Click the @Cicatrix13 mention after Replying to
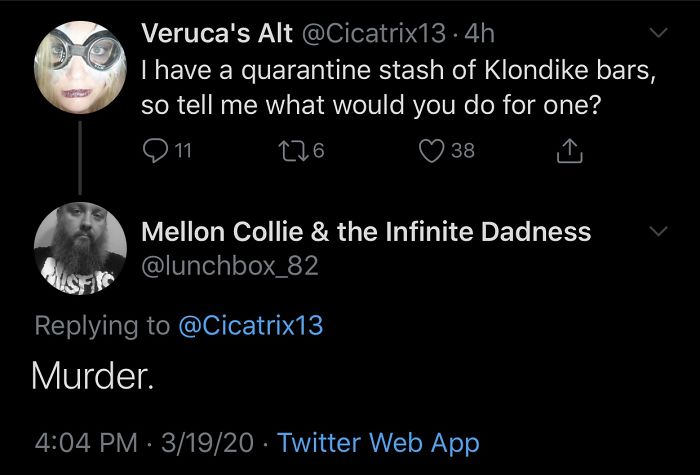This screenshot has width=700, height=475. [251, 325]
